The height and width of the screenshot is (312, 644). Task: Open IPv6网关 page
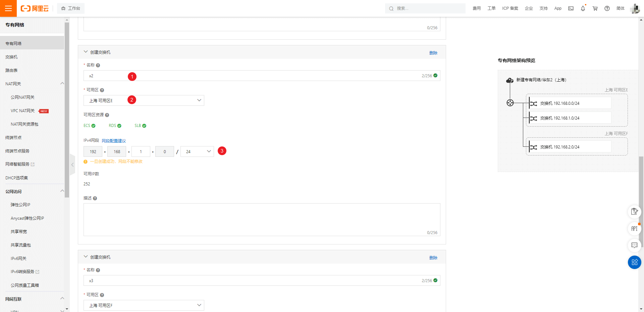[18, 258]
